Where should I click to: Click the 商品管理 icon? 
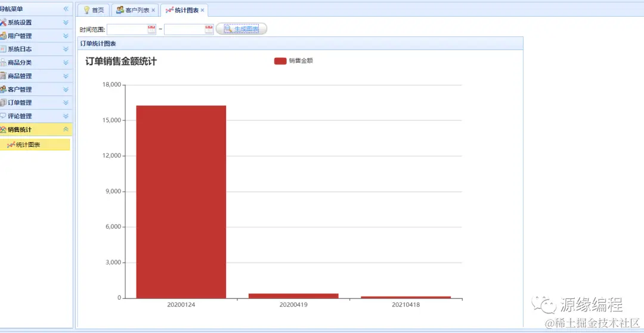(x=3, y=76)
